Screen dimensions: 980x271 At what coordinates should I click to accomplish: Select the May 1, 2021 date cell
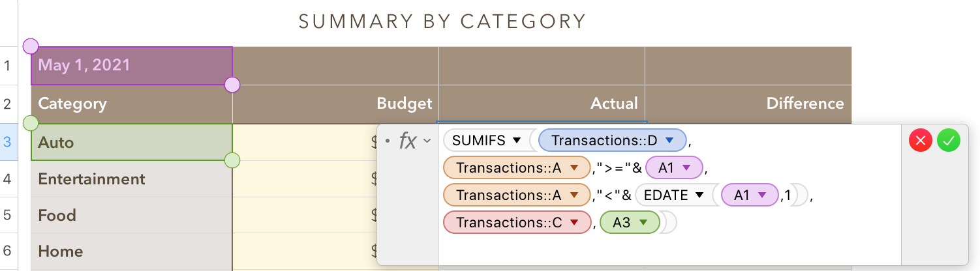tap(131, 65)
